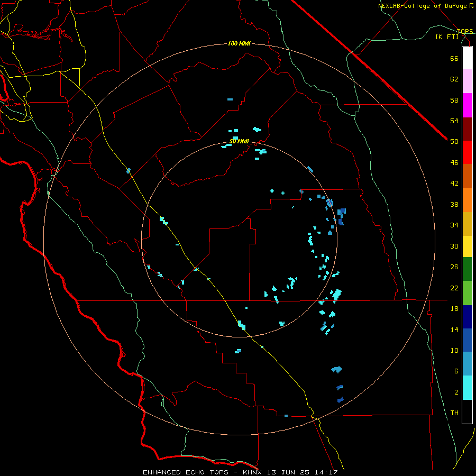The image size is (476, 476).
Task: Click the legend value '18'
Action: pos(454,309)
